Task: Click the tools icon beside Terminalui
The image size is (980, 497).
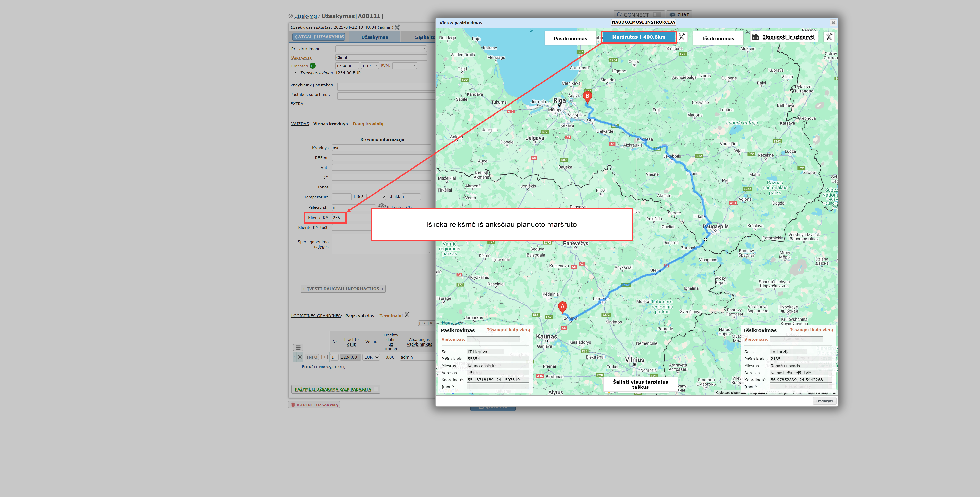Action: (407, 315)
